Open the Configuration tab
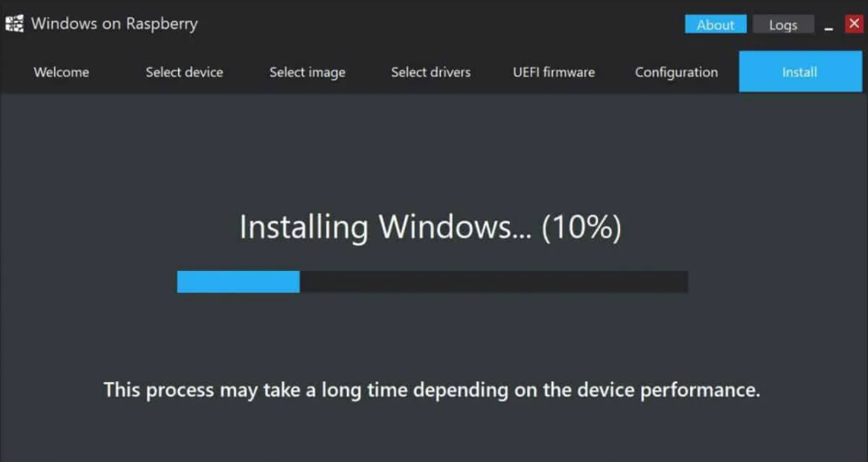 click(x=676, y=72)
